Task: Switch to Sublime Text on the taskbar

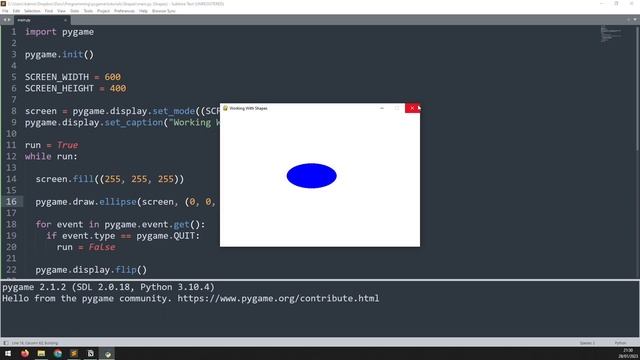Action: 74,353
